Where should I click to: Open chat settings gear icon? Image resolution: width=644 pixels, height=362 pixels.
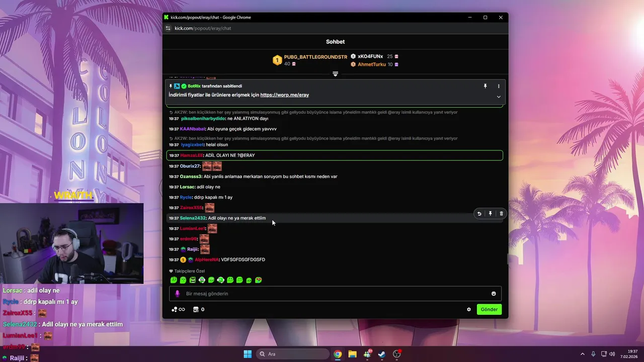(x=469, y=309)
